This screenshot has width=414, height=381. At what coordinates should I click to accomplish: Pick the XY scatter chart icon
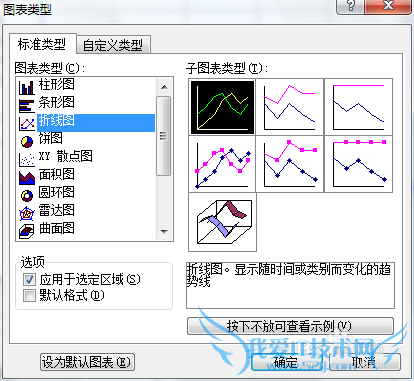27,160
